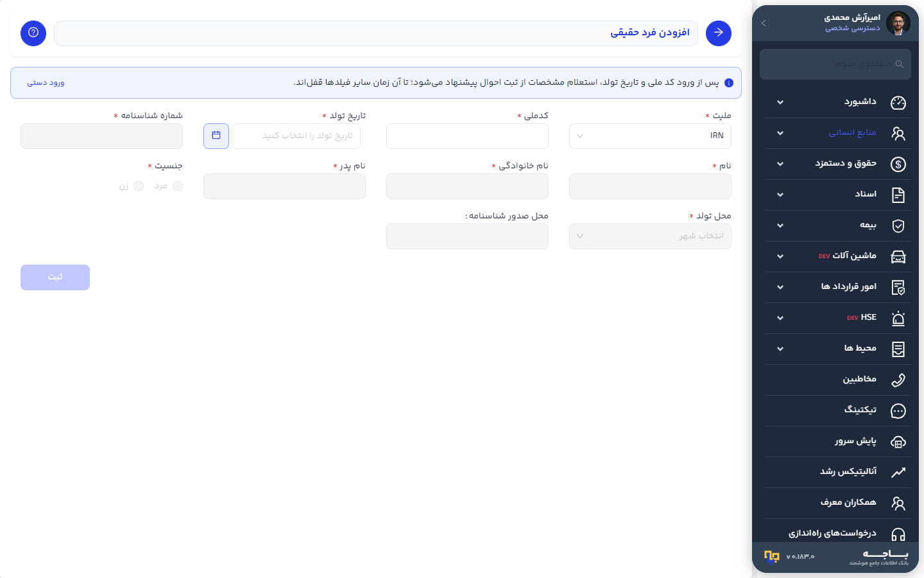Expand the داشبورد menu chevron
This screenshot has height=578, width=924.
pos(780,103)
